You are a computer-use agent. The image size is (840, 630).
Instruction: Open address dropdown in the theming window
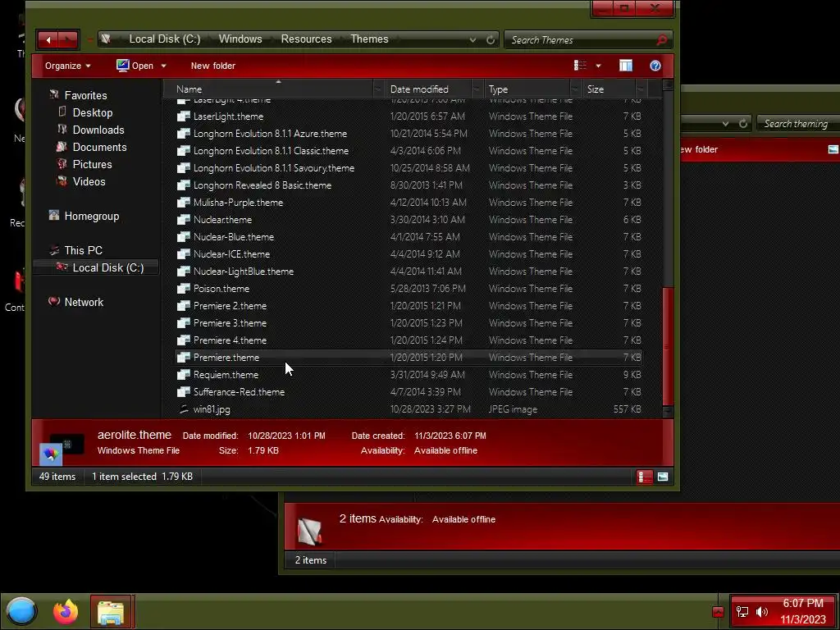[x=725, y=124]
